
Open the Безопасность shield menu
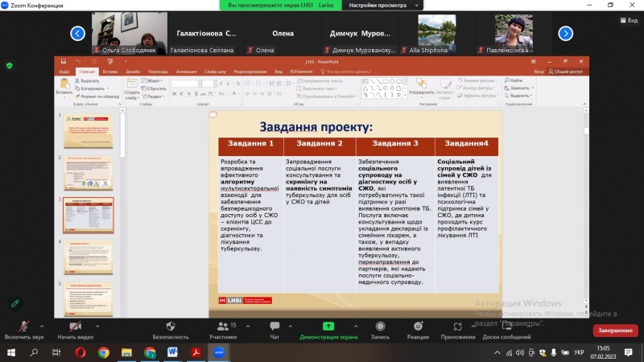(171, 331)
